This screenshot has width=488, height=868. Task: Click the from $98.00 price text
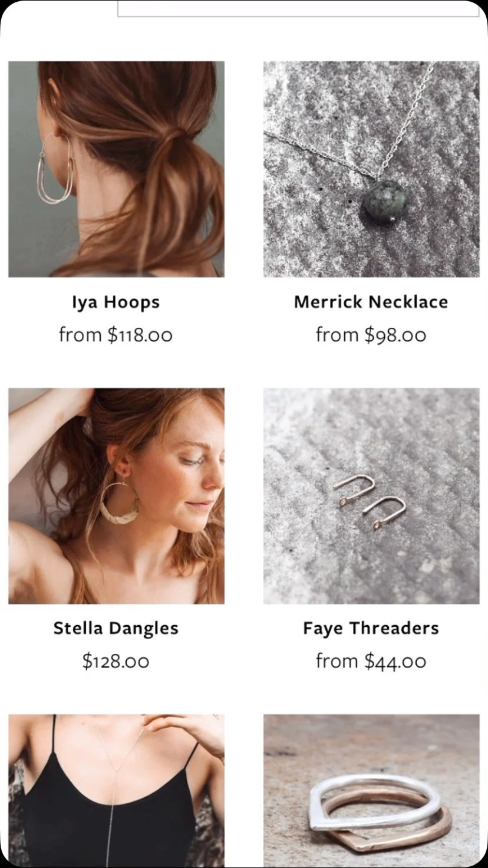371,335
